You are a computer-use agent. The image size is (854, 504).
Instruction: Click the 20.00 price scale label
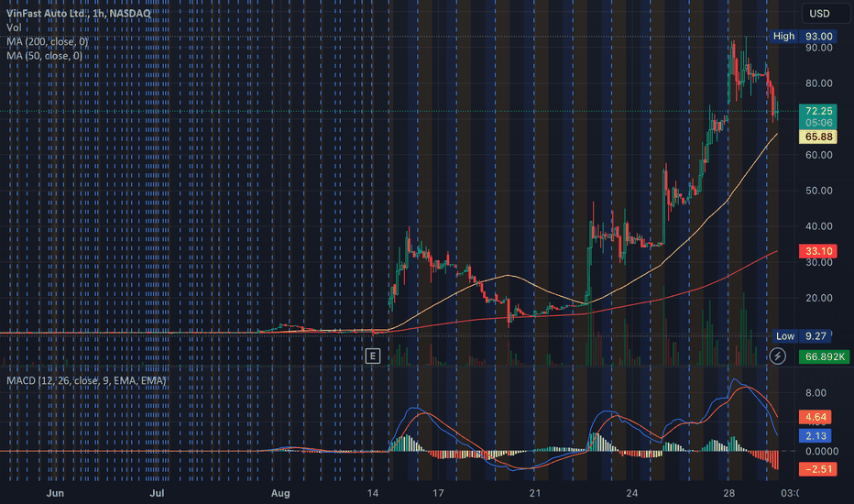818,298
